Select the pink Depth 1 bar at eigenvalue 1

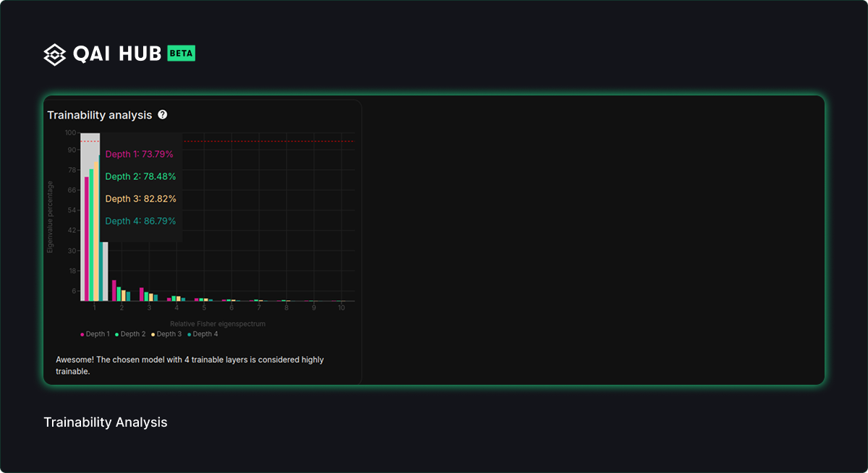tap(87, 239)
